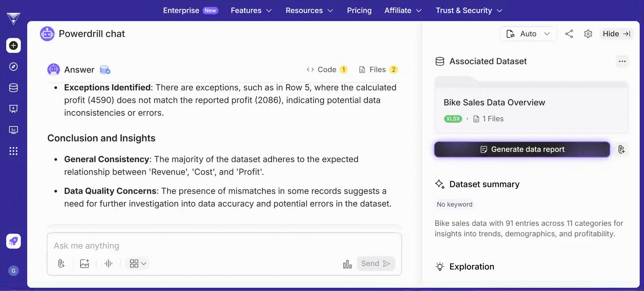Screen dimensions: 644x291
Task: Open Associated Dataset three-dot menu
Action: pos(622,61)
